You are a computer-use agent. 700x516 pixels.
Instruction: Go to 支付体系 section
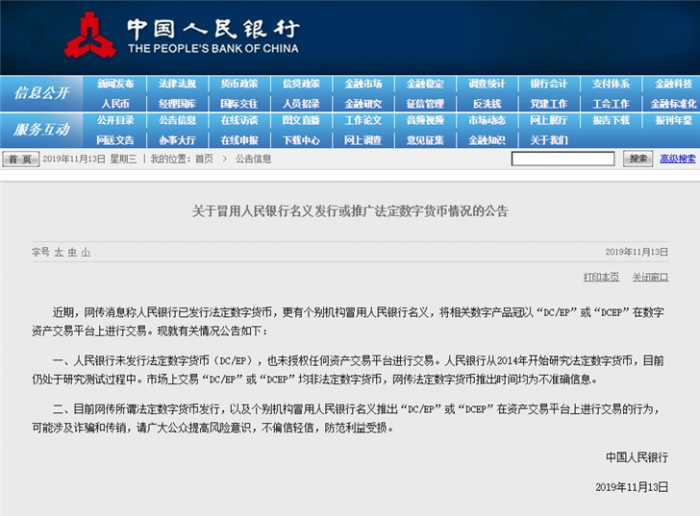pos(611,84)
